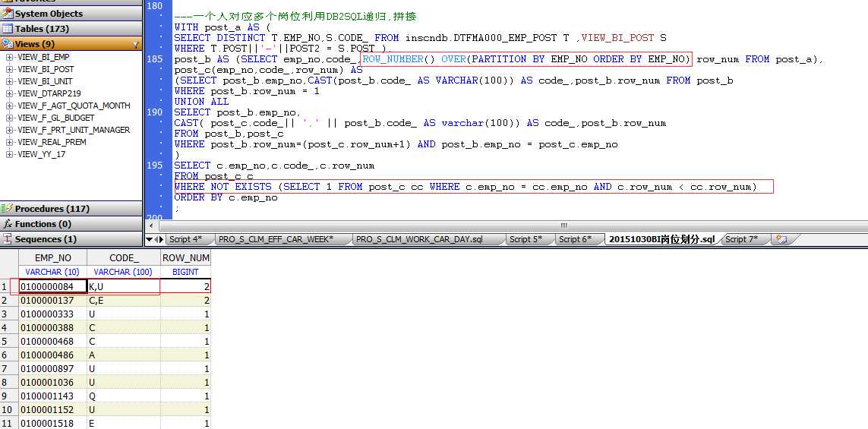868x429 pixels.
Task: Click the K,U cell in CODE_ column
Action: click(x=124, y=286)
